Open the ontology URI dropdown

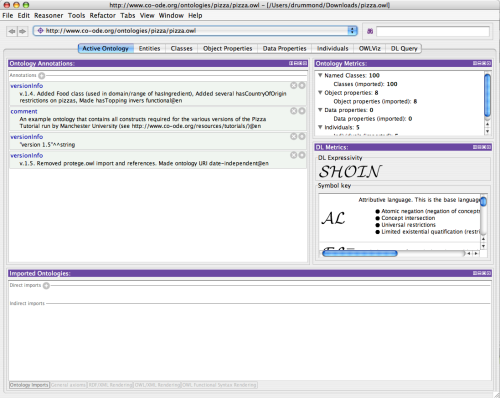352,31
